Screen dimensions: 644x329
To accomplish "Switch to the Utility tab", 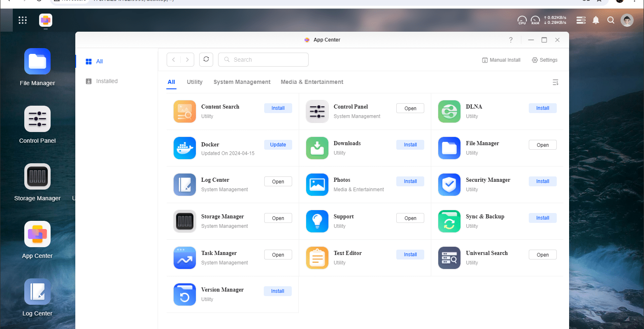I will 195,82.
